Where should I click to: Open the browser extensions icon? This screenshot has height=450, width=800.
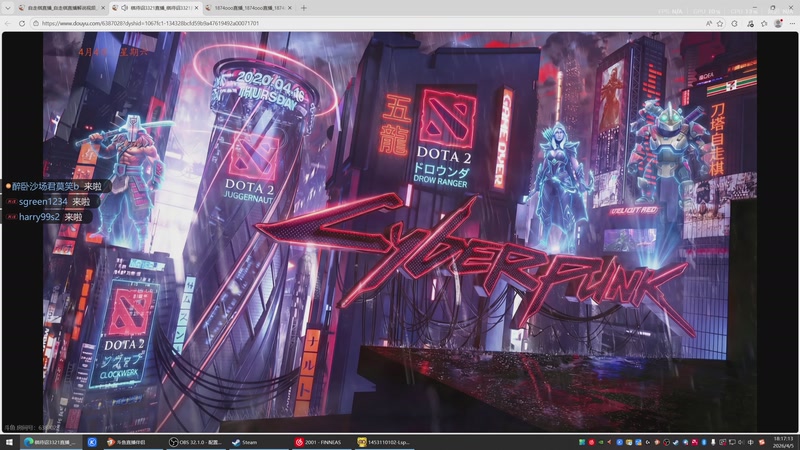[734, 23]
